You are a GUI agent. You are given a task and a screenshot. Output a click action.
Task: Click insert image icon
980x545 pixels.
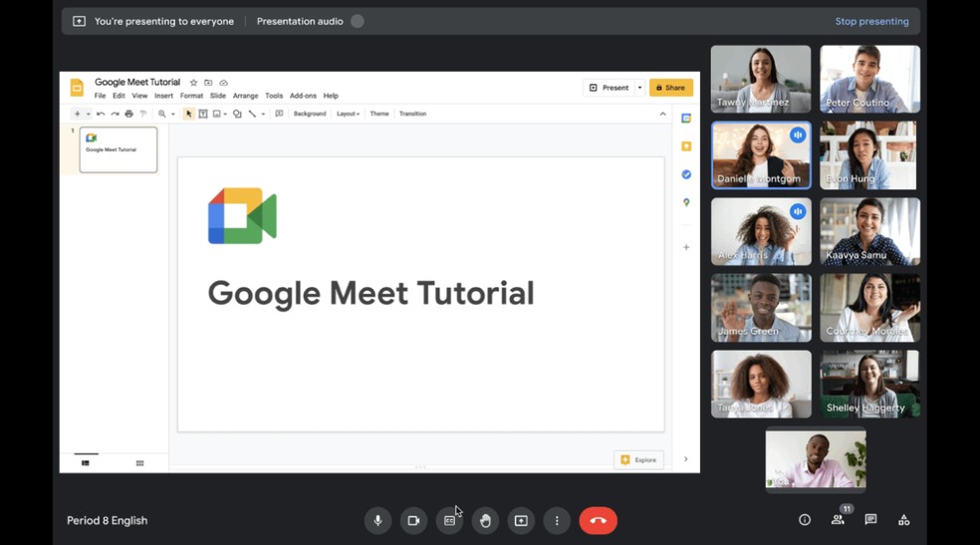[217, 114]
